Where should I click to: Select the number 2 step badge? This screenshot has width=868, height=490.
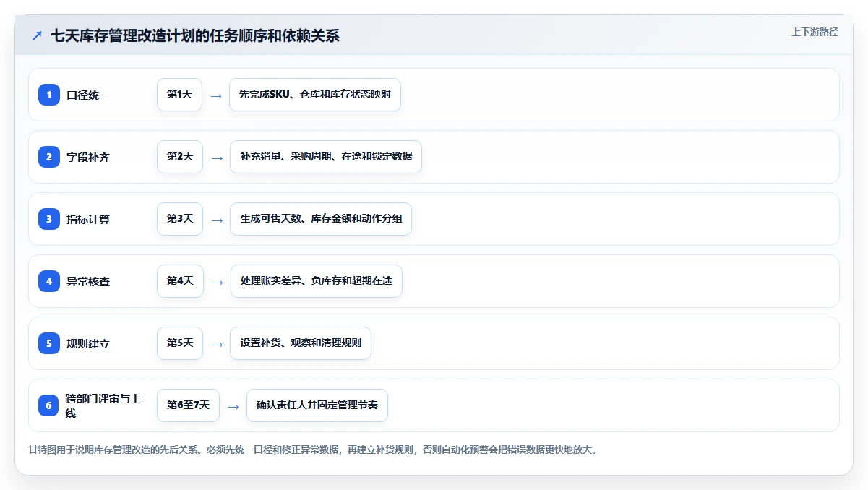click(x=49, y=157)
